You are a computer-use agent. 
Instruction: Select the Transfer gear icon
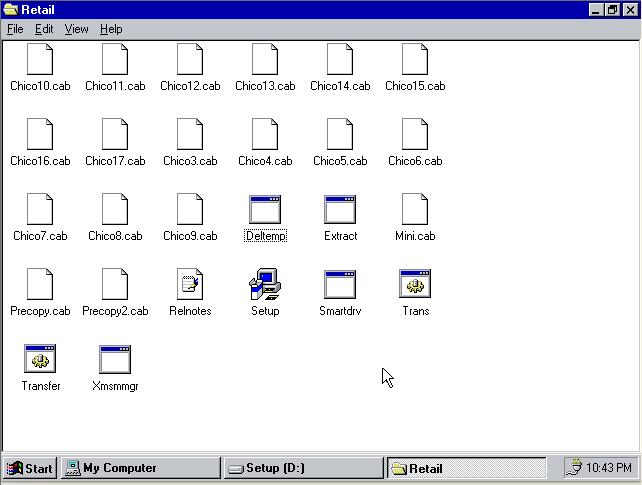[40, 359]
